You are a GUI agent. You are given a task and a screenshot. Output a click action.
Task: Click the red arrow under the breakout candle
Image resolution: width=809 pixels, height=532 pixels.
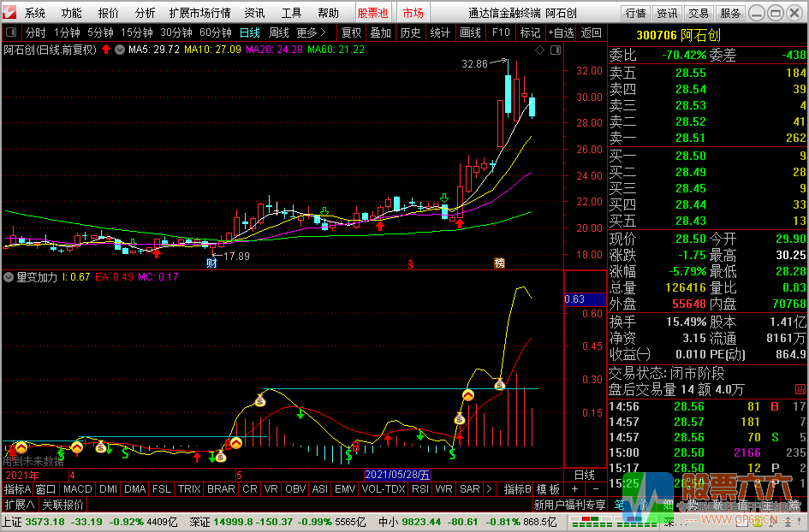click(x=459, y=223)
